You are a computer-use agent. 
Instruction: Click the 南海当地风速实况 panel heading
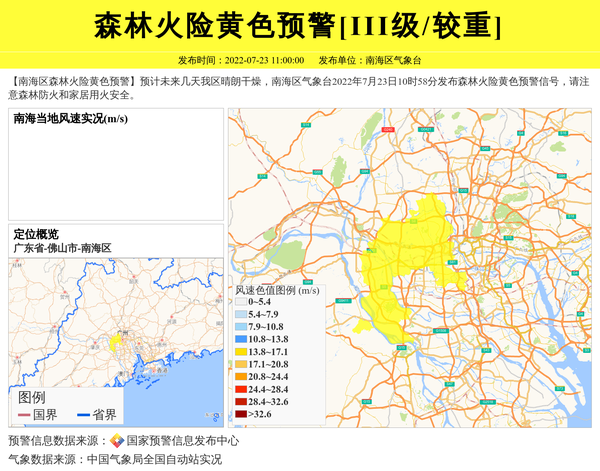[70, 119]
